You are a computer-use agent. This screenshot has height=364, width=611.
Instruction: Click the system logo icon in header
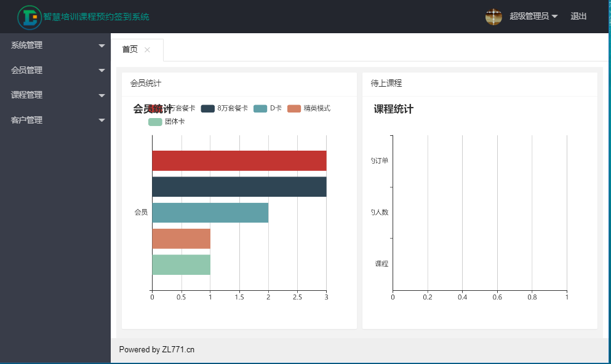point(28,17)
